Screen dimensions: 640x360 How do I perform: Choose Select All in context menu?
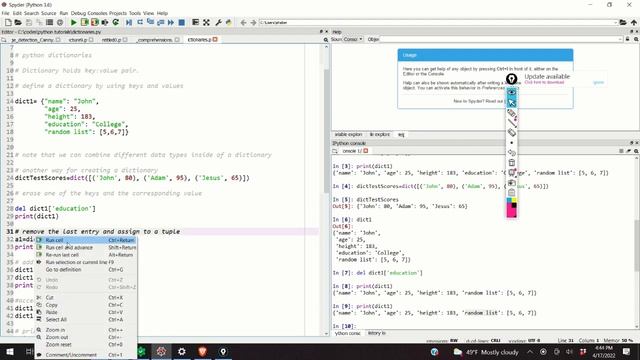click(x=86, y=320)
